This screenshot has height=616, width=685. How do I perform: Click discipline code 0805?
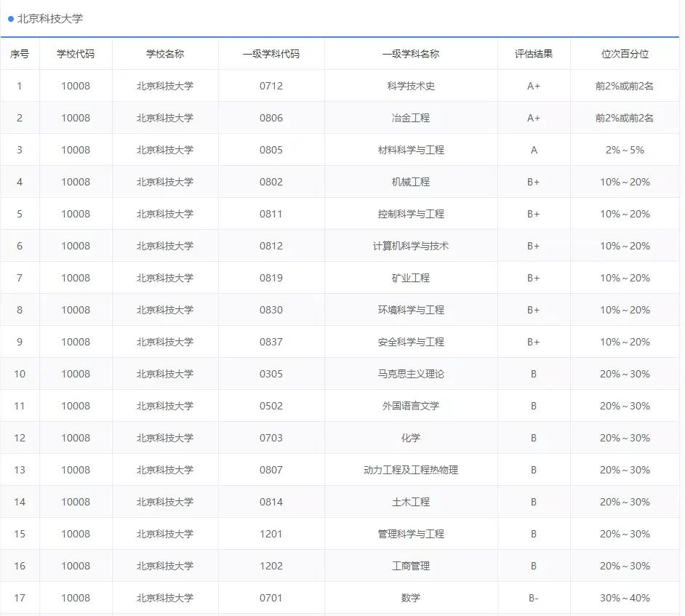click(x=271, y=150)
